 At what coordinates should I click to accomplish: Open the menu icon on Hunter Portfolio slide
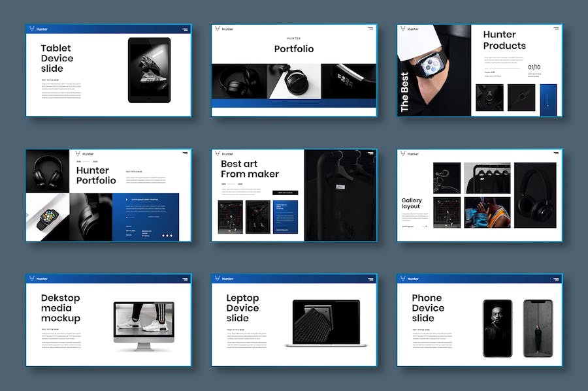pyautogui.click(x=186, y=153)
